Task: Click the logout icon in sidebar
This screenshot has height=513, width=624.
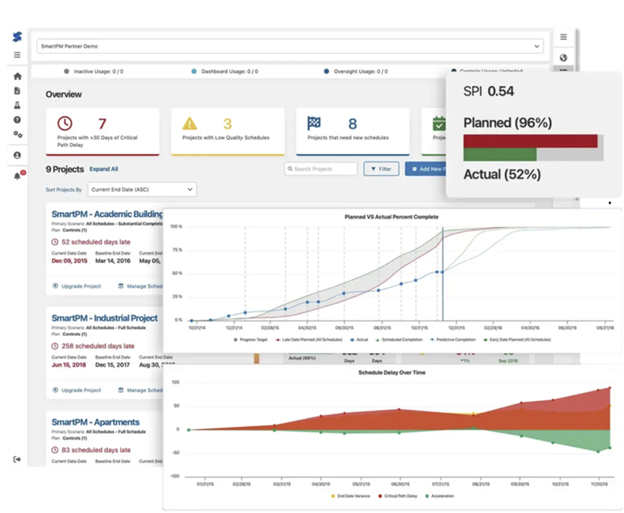Action: click(x=17, y=459)
